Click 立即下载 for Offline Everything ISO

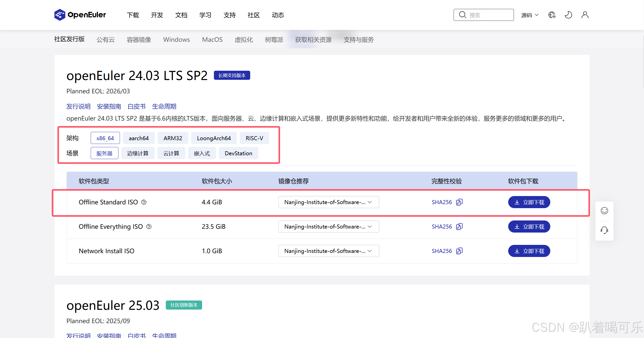[529, 227]
